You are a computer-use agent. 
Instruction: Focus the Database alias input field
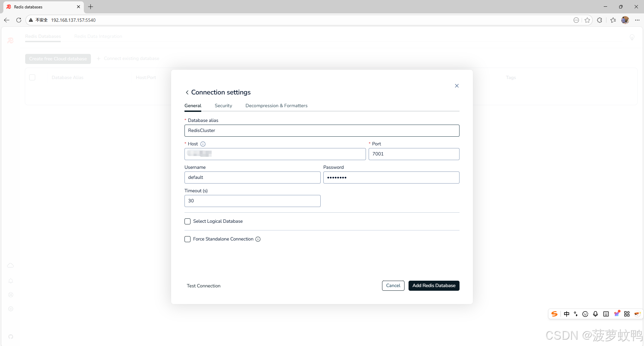point(322,131)
